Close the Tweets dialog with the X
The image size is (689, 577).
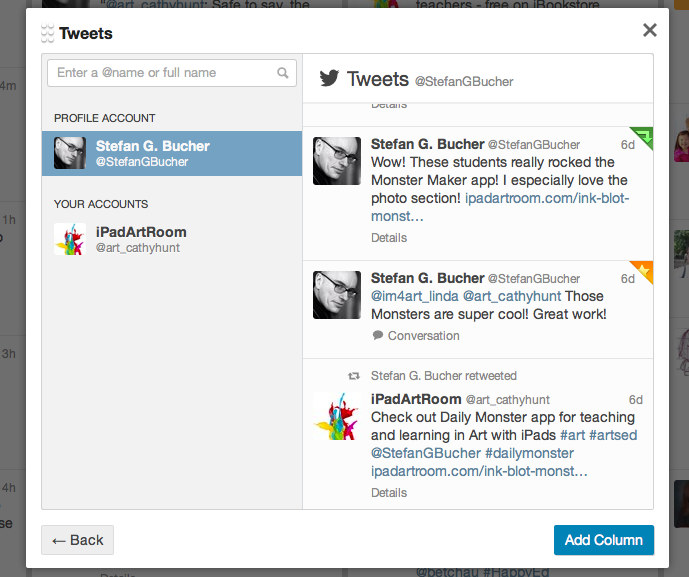click(x=650, y=30)
